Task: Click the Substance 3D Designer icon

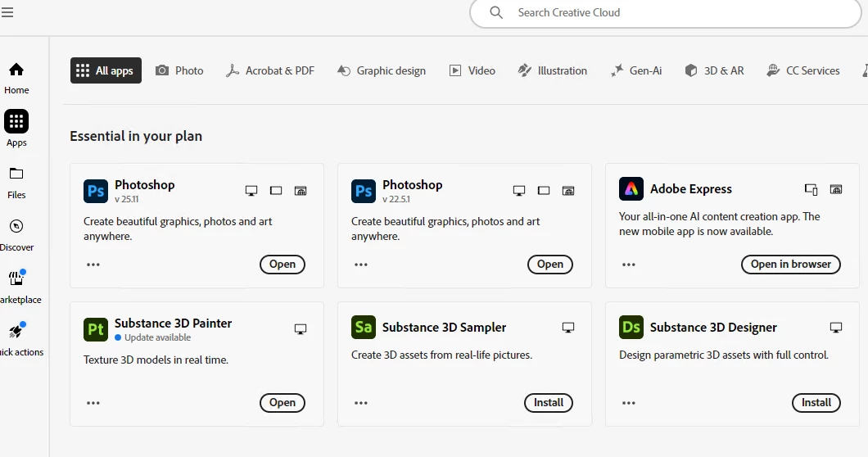Action: point(631,328)
